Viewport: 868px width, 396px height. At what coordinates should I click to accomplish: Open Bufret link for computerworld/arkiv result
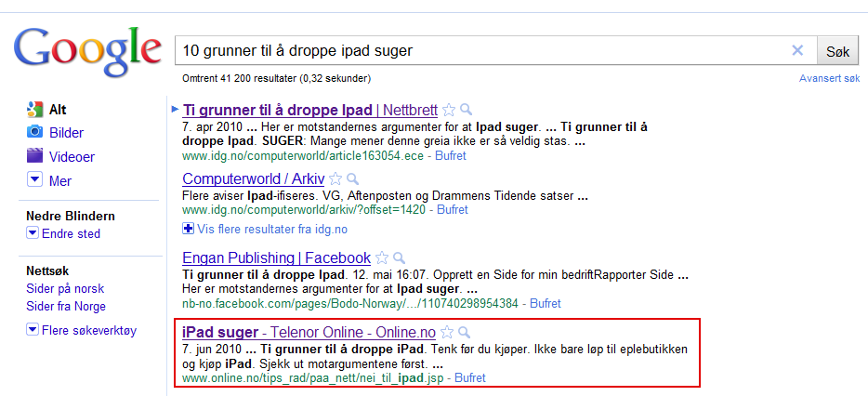tap(453, 210)
